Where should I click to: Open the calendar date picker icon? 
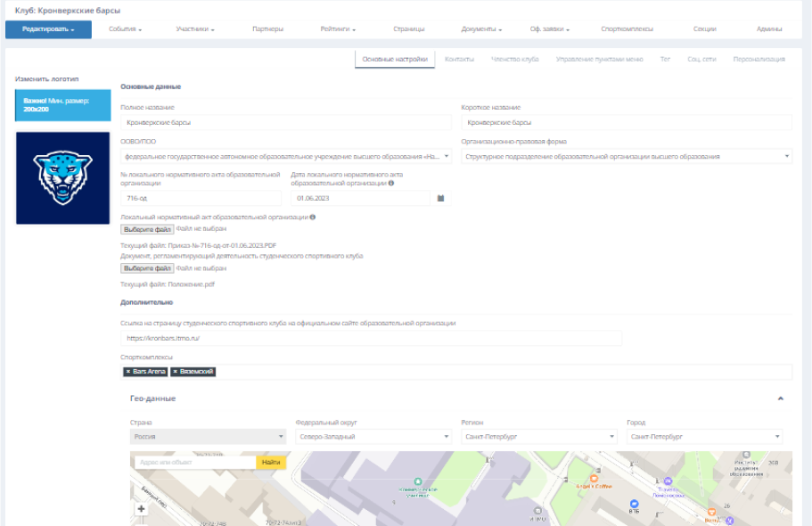tap(440, 198)
